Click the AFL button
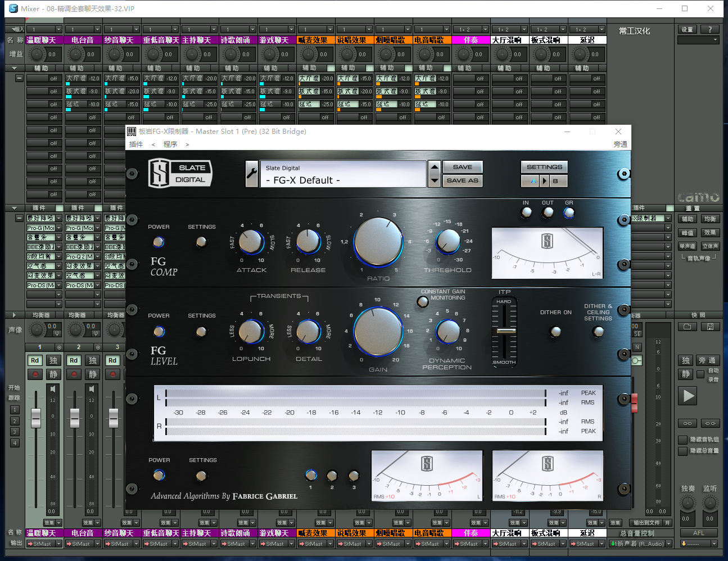This screenshot has height=561, width=728. (699, 533)
